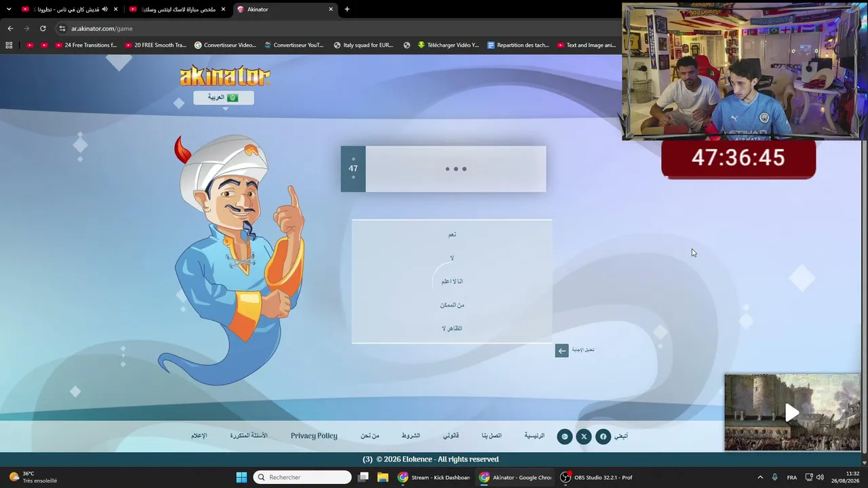Viewport: 868px width, 488px height.
Task: Open the weather widget on taskbar
Action: [33, 477]
